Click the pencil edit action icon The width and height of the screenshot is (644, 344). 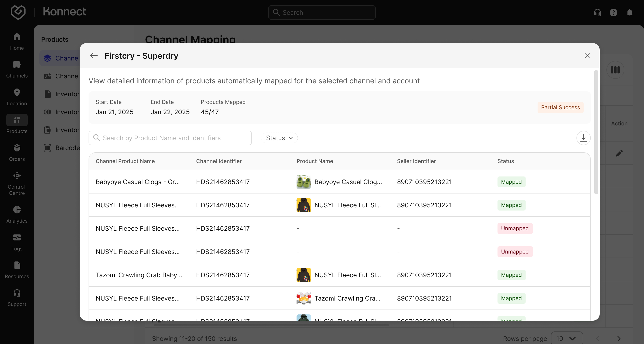pyautogui.click(x=619, y=153)
